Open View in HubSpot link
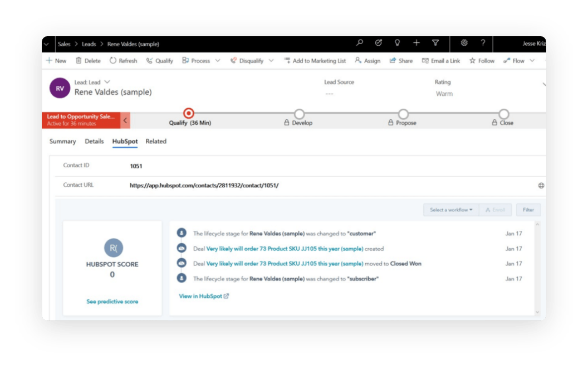This screenshot has height=368, width=588. point(204,296)
